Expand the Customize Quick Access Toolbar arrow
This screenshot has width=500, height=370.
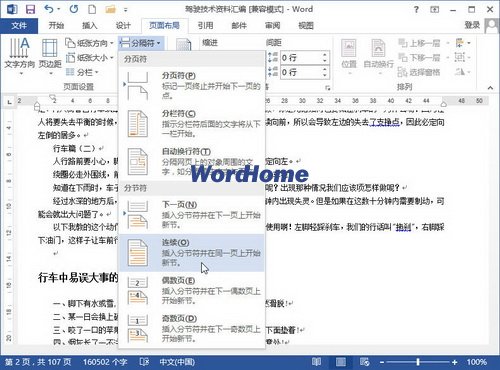[x=126, y=10]
